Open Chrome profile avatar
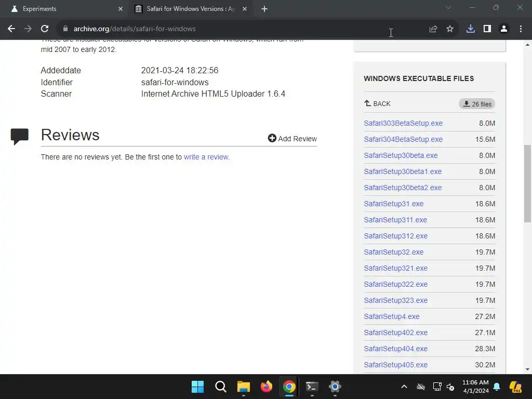The image size is (532, 399). coord(504,29)
